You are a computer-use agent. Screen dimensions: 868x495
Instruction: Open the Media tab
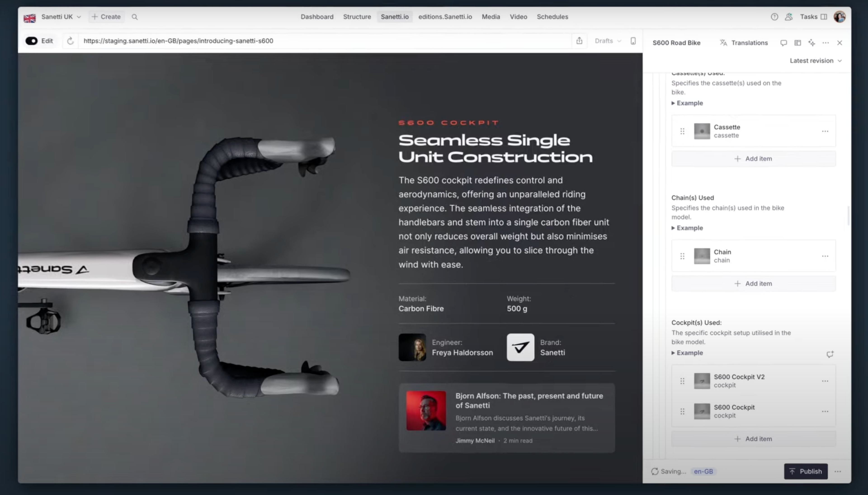491,17
